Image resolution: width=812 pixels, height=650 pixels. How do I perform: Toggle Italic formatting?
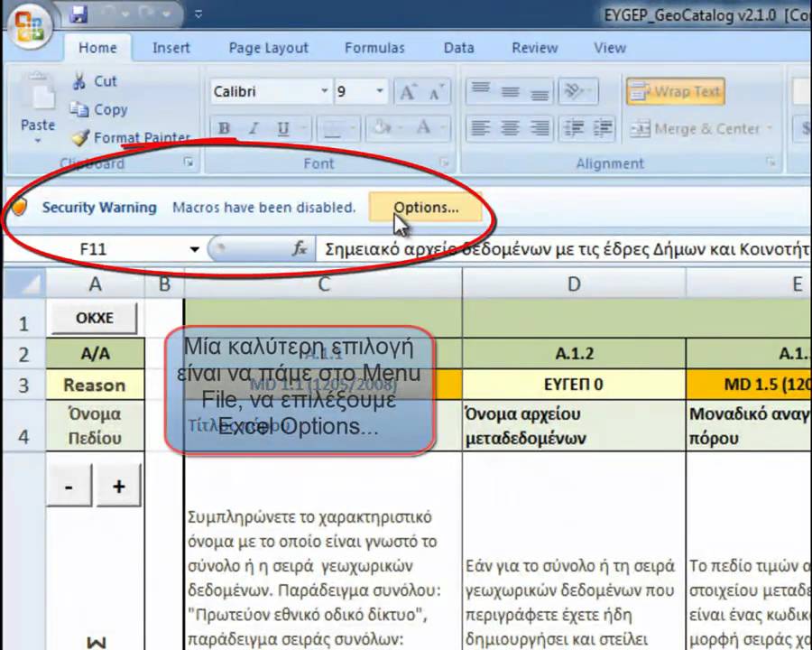click(x=254, y=128)
